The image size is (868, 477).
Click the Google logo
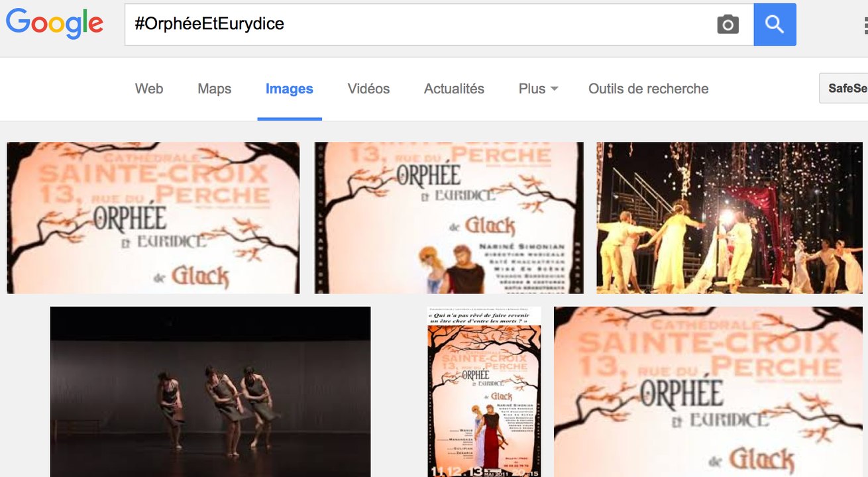click(x=54, y=25)
